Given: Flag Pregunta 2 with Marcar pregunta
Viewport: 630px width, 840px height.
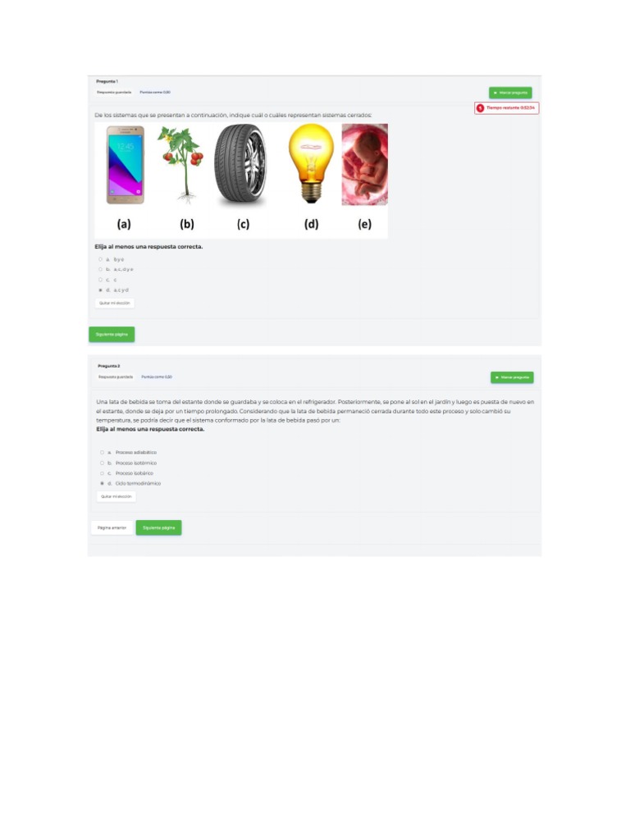Looking at the screenshot, I should [512, 377].
